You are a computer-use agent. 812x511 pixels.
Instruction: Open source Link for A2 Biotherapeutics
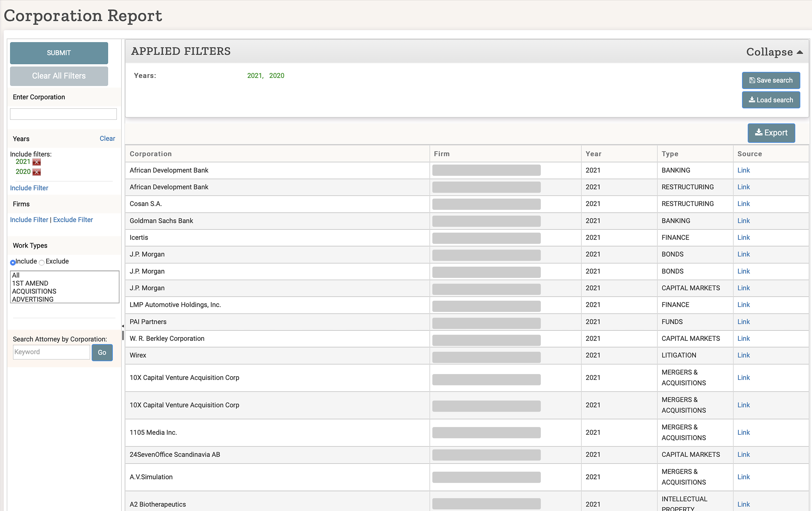point(744,504)
